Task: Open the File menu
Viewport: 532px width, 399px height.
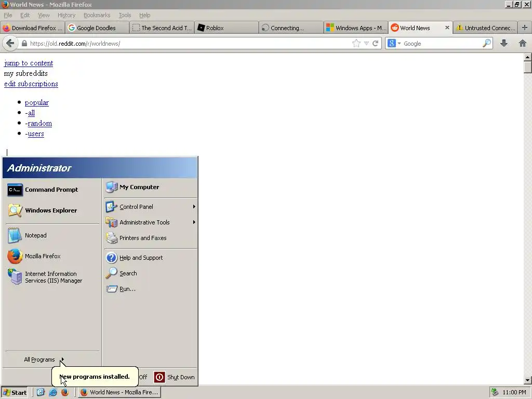Action: click(x=8, y=15)
